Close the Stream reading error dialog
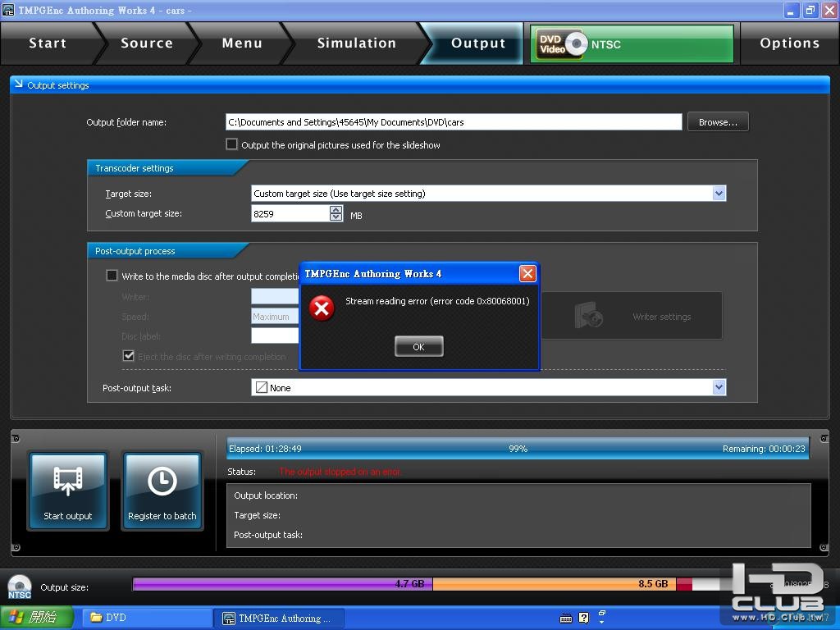This screenshot has width=840, height=630. tap(527, 274)
